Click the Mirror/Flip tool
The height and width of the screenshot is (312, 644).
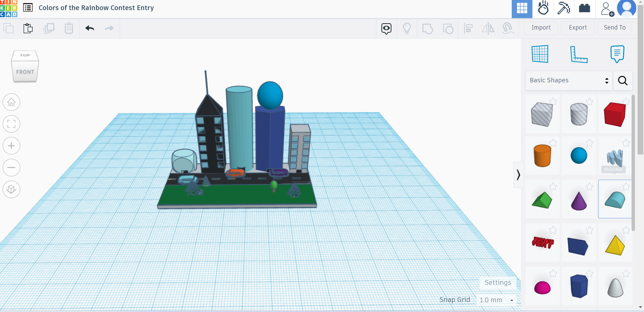click(488, 28)
